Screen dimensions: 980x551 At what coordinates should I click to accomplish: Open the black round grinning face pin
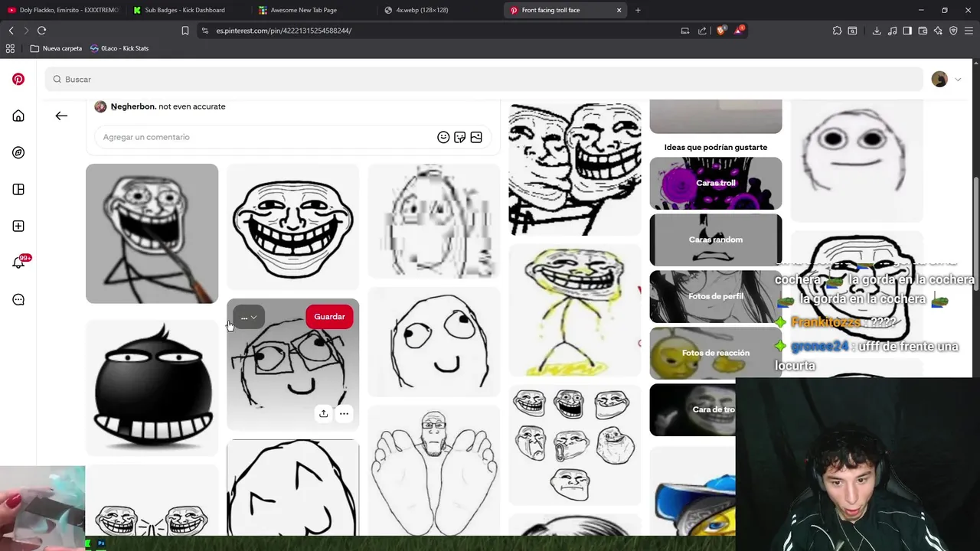(x=152, y=387)
